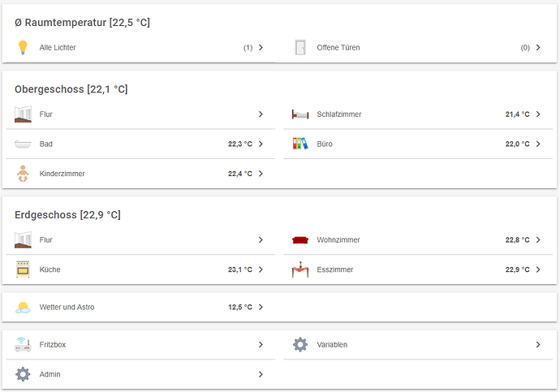Click the gear icon next to Variablen
This screenshot has width=560, height=392.
[300, 345]
